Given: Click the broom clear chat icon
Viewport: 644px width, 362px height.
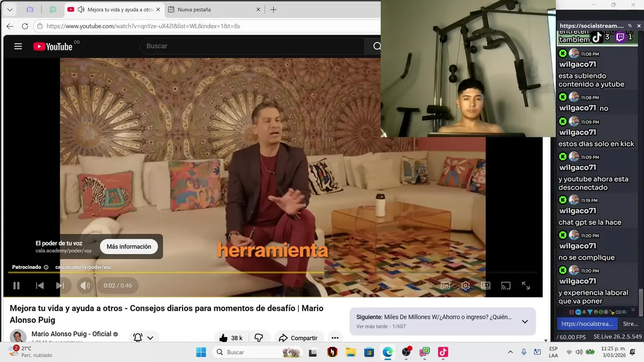Looking at the screenshot, I should 612,312.
